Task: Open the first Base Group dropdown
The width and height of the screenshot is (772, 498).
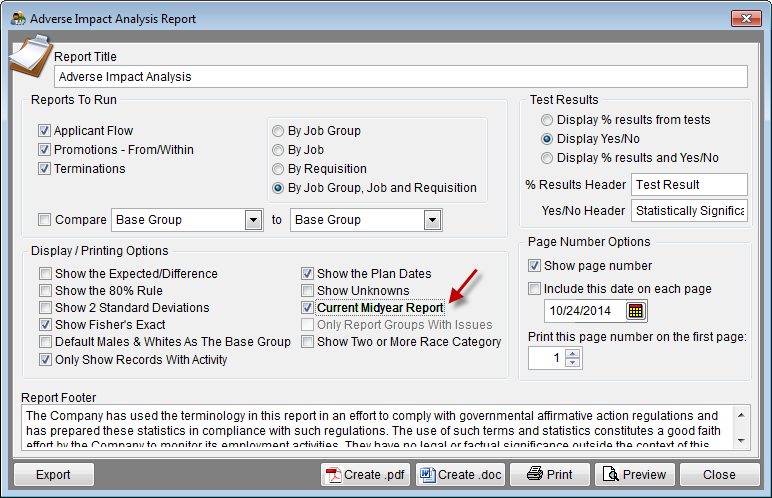Action: 253,220
